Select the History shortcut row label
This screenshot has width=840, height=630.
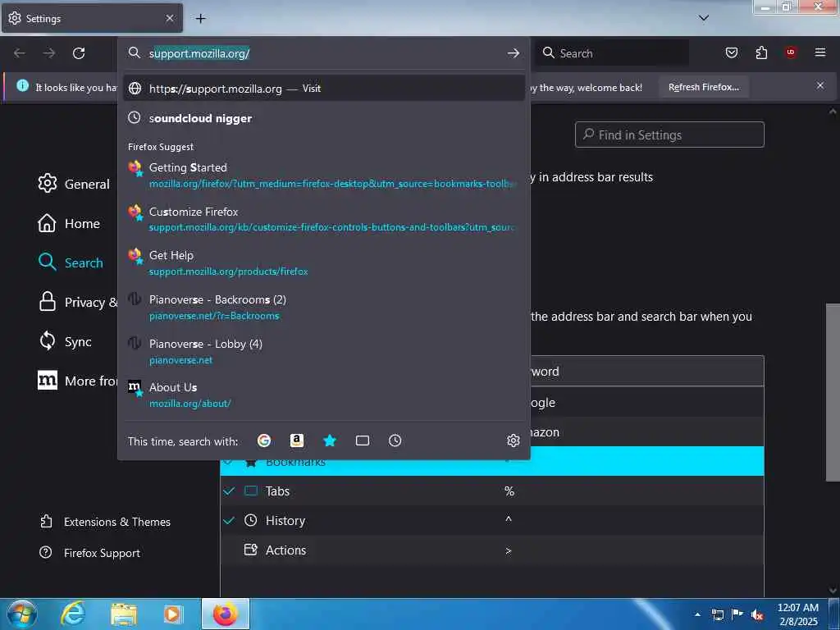tap(285, 521)
